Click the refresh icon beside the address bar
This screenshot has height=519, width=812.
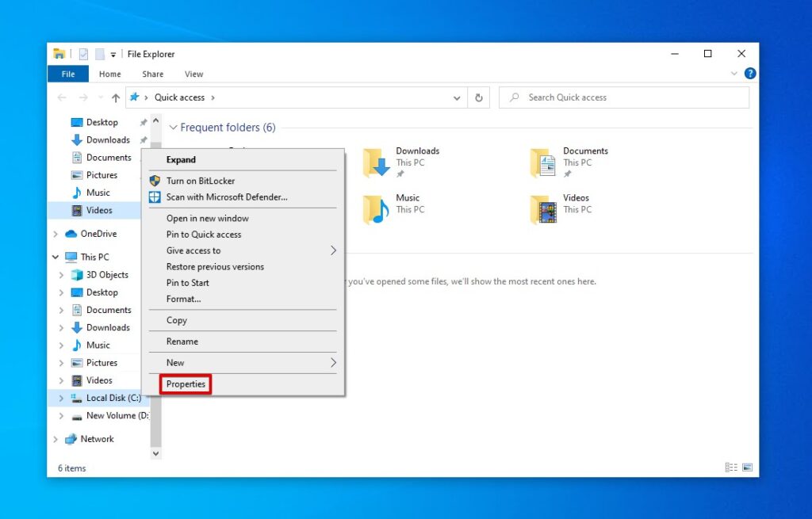(479, 97)
